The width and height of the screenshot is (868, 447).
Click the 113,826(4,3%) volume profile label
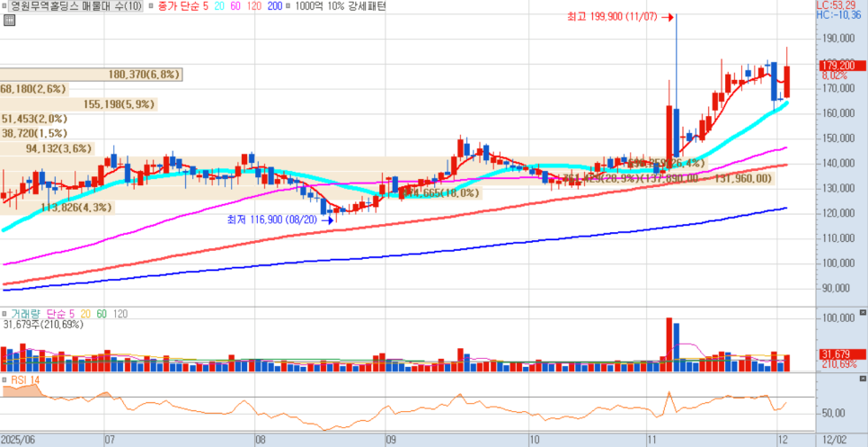(77, 208)
